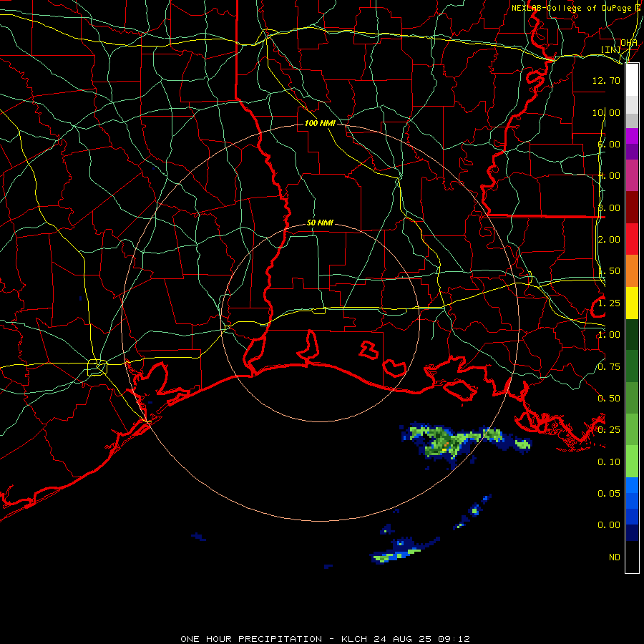644x644 pixels.
Task: Click the yellow Houston beltway loop
Action: 97,367
